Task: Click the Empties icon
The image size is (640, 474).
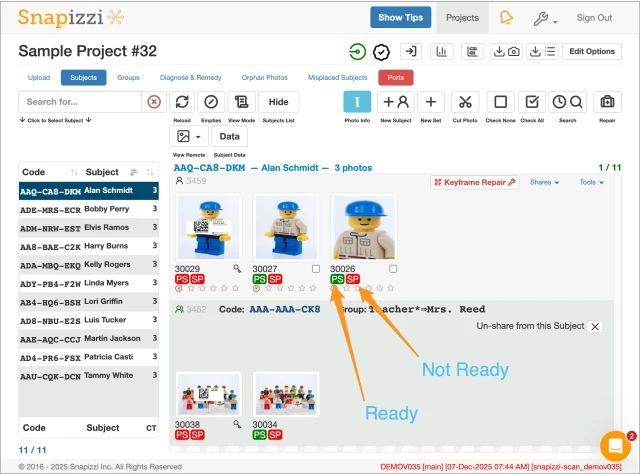Action: point(211,102)
